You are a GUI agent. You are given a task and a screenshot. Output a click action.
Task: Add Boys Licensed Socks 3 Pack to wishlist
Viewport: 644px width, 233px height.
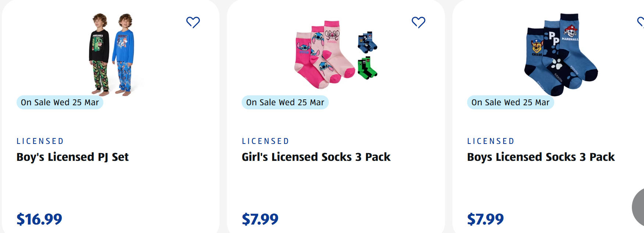[641, 22]
